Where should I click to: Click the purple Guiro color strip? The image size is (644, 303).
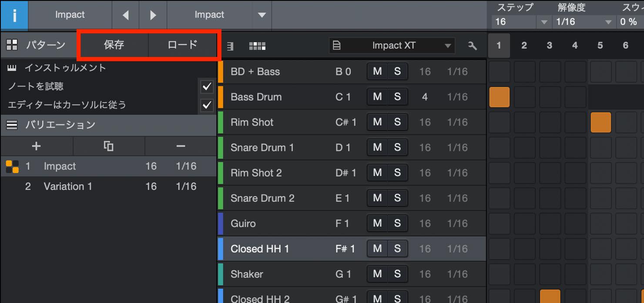pos(220,223)
